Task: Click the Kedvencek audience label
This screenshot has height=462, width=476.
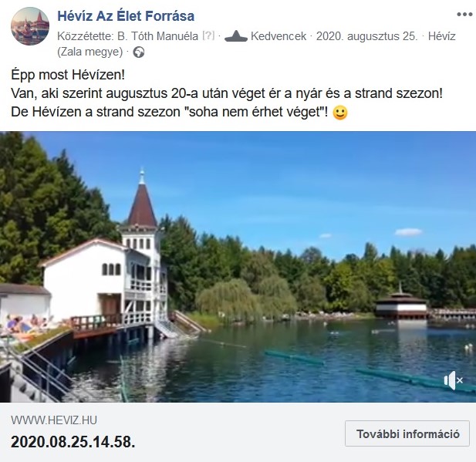Action: tap(279, 36)
